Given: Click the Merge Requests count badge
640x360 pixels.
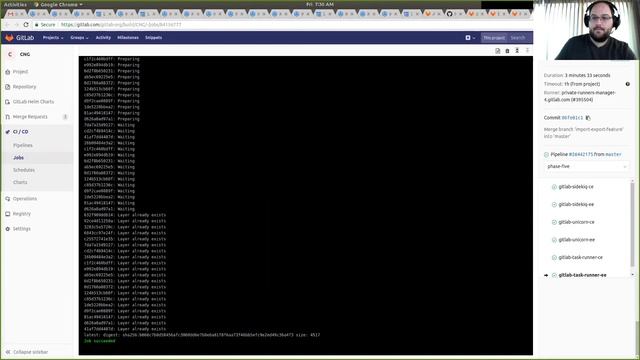Looking at the screenshot, I should [x=65, y=117].
